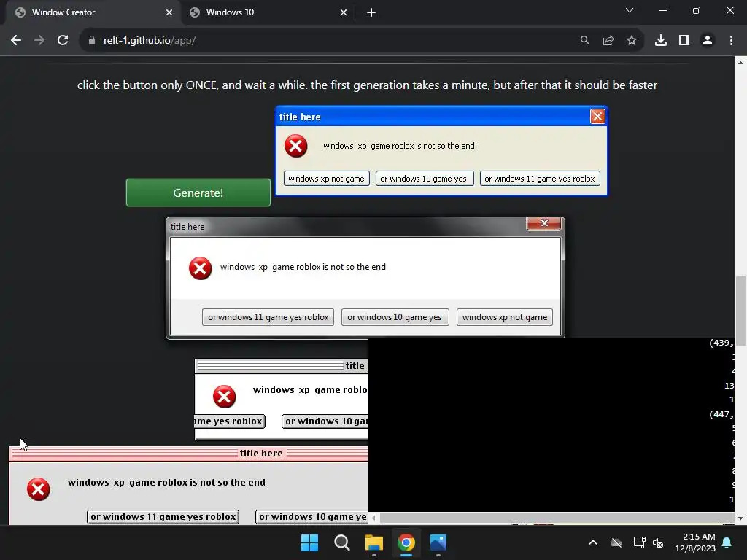This screenshot has width=747, height=560.
Task: Click the green Generate! button
Action: coord(198,192)
